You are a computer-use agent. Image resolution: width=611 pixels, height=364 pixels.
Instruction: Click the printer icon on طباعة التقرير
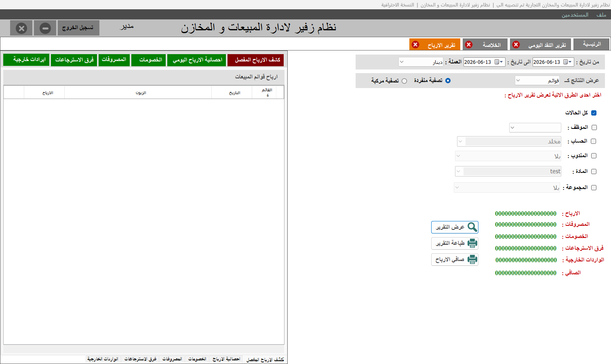pos(472,243)
